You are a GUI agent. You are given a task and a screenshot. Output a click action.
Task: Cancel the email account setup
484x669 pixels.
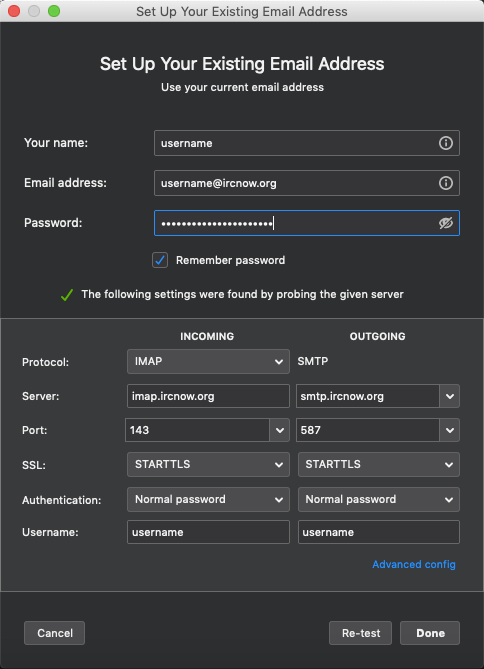[54, 633]
